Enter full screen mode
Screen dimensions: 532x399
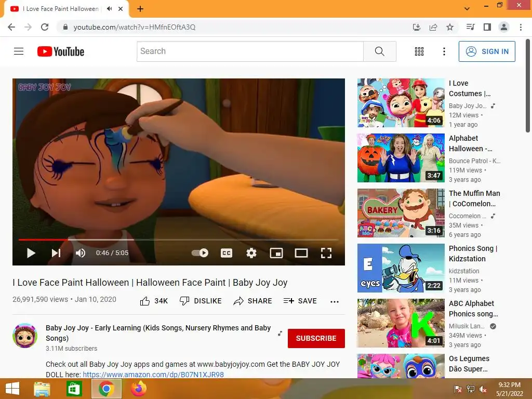[x=326, y=253]
